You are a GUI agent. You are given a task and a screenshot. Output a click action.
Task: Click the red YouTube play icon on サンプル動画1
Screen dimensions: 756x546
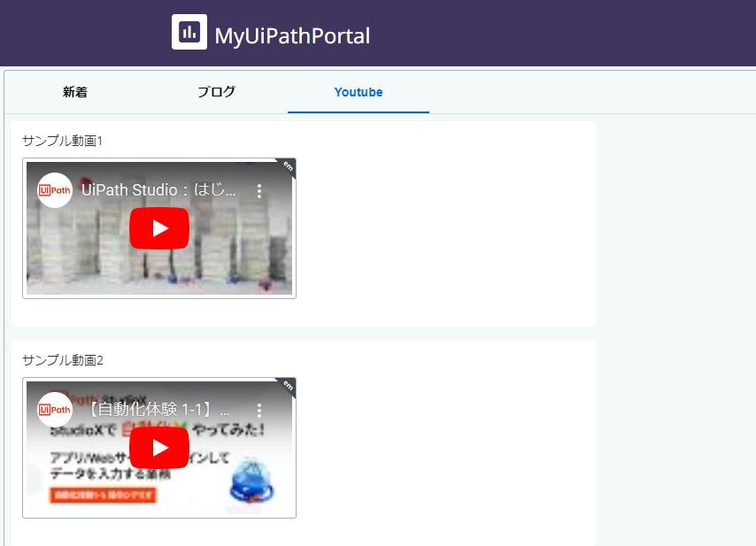coord(159,227)
